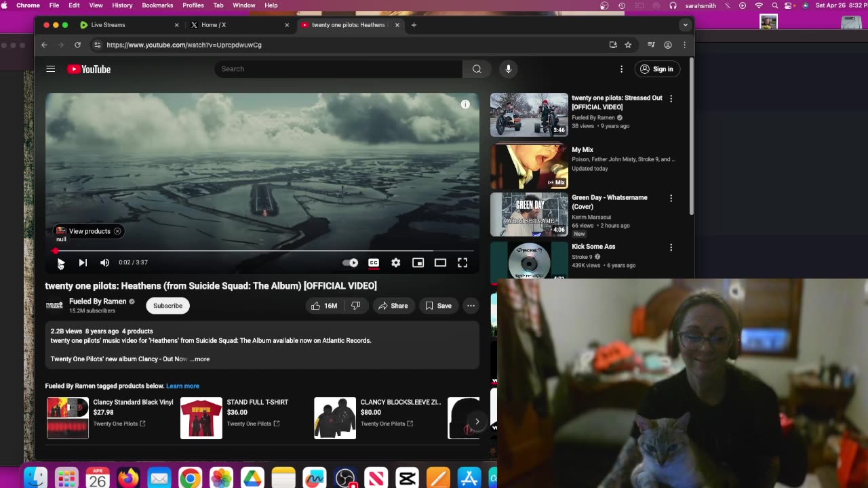The width and height of the screenshot is (868, 488).
Task: Open the Profiles menu in menu bar
Action: point(193,5)
